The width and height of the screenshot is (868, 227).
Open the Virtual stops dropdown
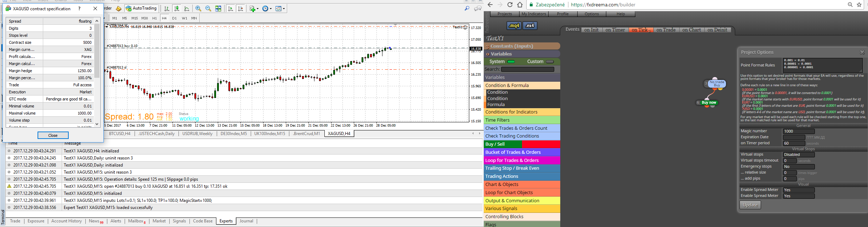799,155
